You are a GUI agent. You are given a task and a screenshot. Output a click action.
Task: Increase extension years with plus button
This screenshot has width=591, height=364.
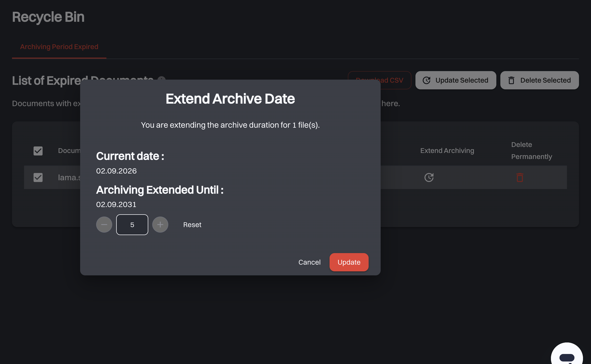(160, 225)
